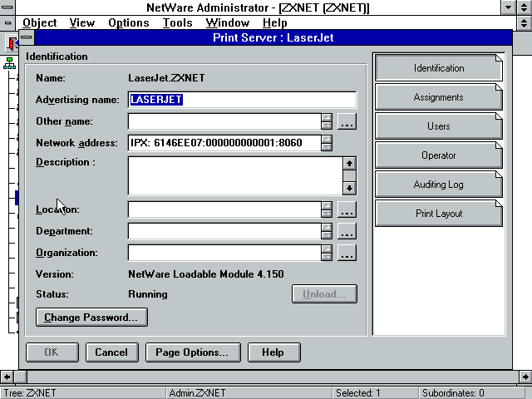532x399 pixels.
Task: Click the OK button
Action: pyautogui.click(x=52, y=352)
